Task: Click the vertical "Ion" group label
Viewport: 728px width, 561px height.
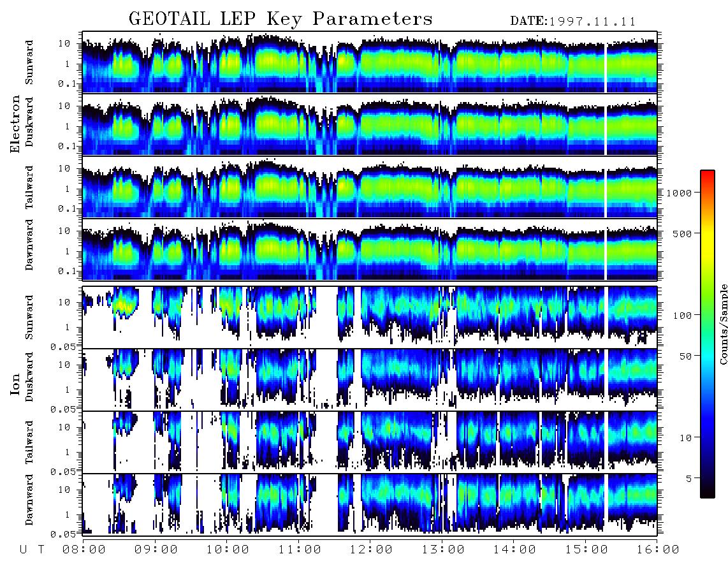Action: click(15, 384)
